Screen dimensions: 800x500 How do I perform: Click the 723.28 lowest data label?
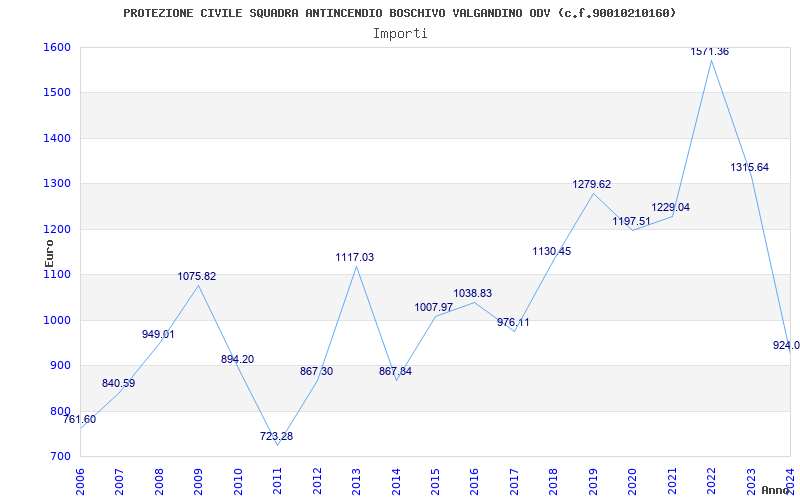tap(276, 436)
